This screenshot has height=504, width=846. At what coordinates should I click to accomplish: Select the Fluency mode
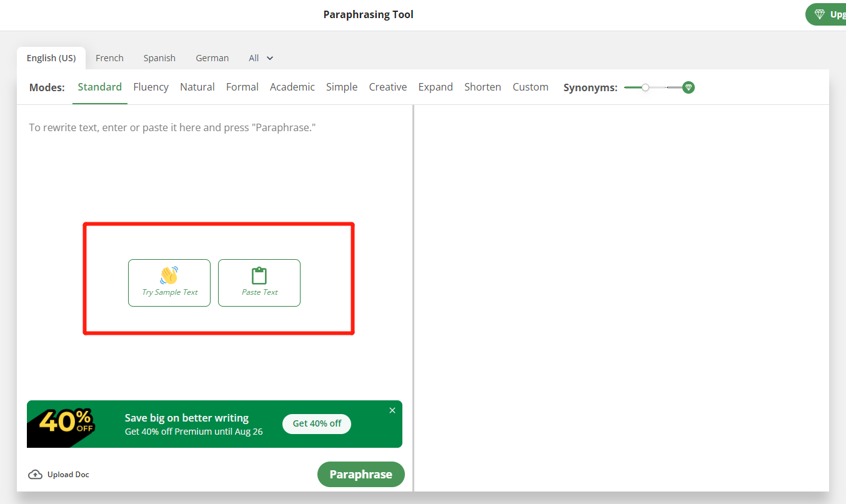point(151,87)
